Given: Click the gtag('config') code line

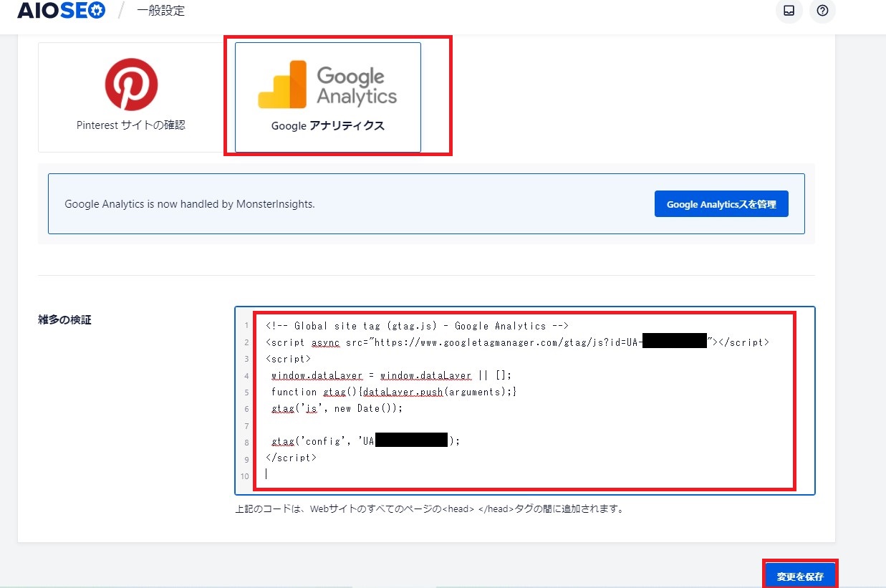Looking at the screenshot, I should point(322,441).
